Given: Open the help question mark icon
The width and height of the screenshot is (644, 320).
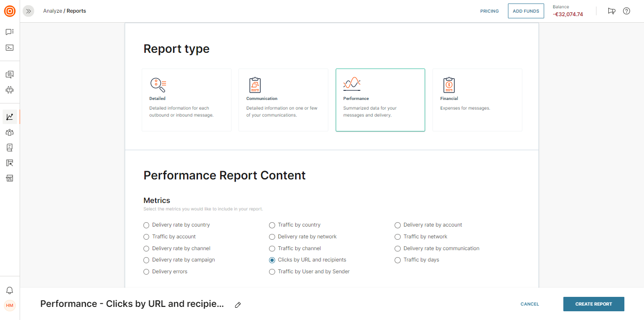Looking at the screenshot, I should click(627, 11).
